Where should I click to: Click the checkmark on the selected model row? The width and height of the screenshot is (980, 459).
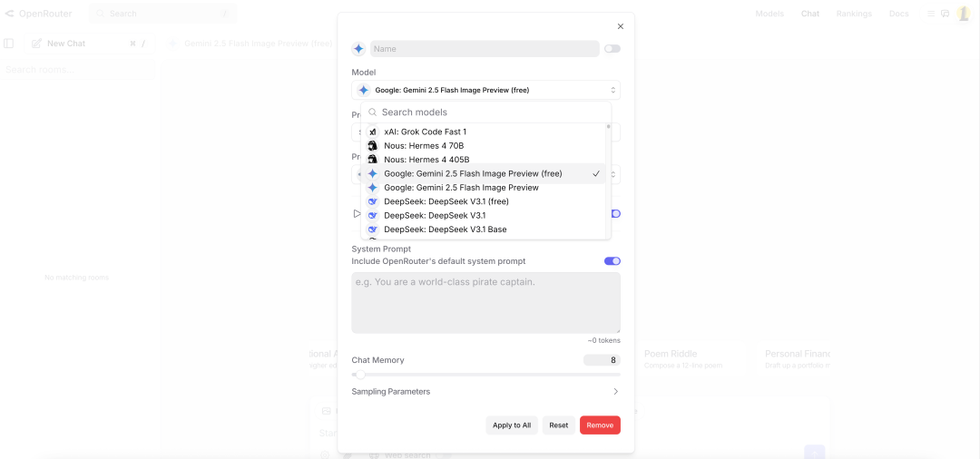pos(596,173)
